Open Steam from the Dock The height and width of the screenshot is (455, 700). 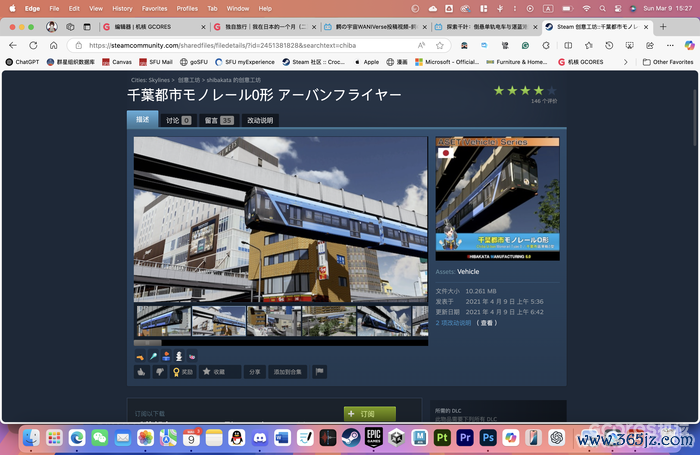(351, 438)
